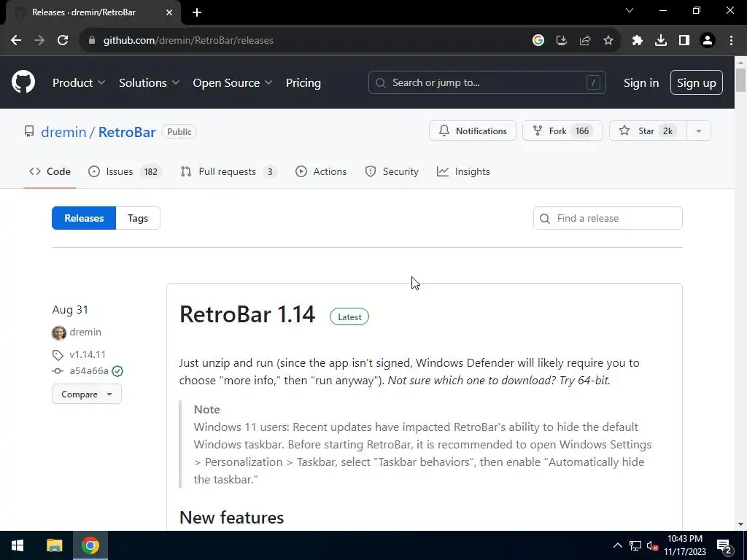Select the Tags toggle button

coord(138,218)
